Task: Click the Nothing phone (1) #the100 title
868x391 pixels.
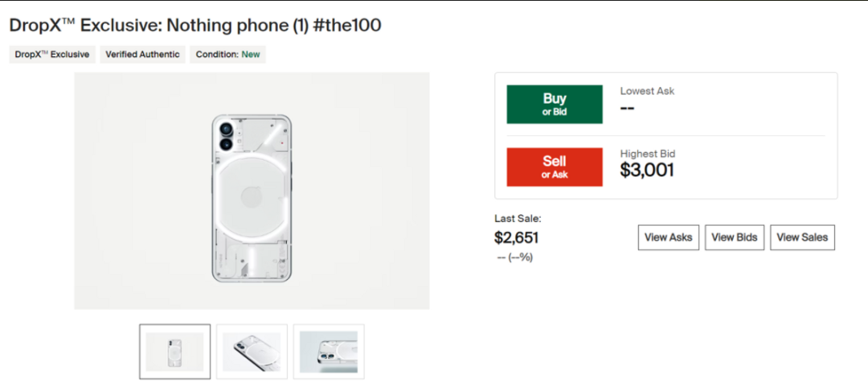Action: point(195,26)
